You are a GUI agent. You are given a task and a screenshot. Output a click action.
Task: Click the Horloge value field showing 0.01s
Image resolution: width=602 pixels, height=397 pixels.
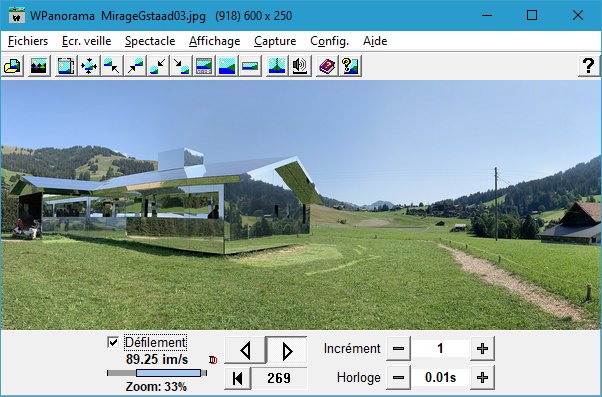[x=440, y=378]
